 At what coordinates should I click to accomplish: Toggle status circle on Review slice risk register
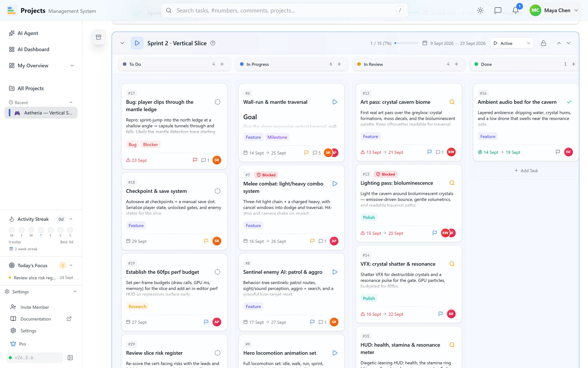(217, 353)
